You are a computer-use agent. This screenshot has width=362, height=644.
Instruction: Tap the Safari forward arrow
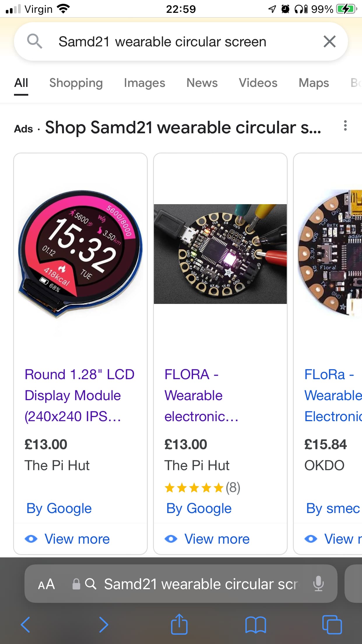point(103,624)
